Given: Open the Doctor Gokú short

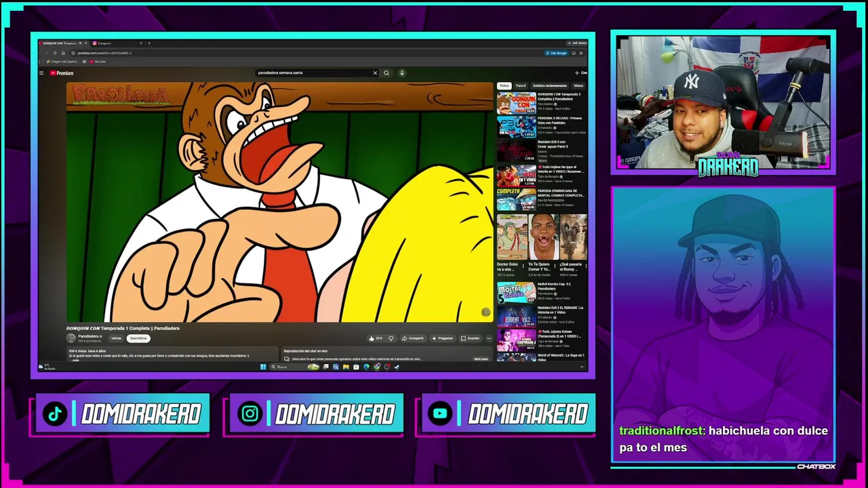Looking at the screenshot, I should [x=511, y=237].
